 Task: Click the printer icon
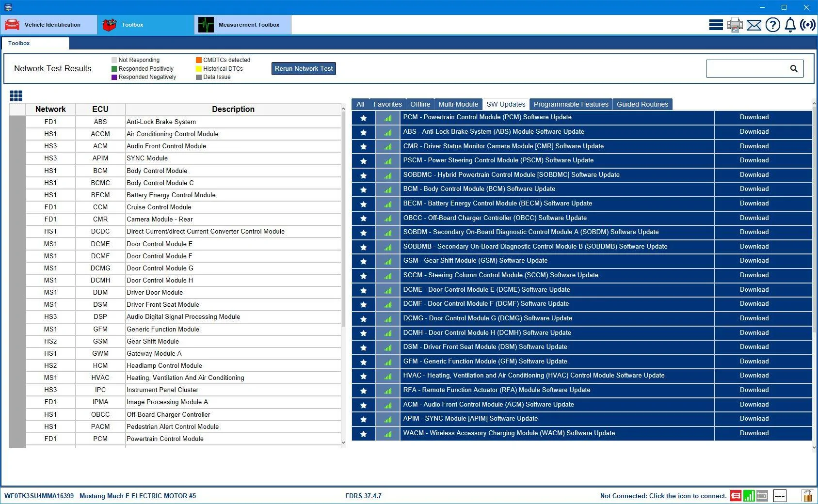click(735, 25)
